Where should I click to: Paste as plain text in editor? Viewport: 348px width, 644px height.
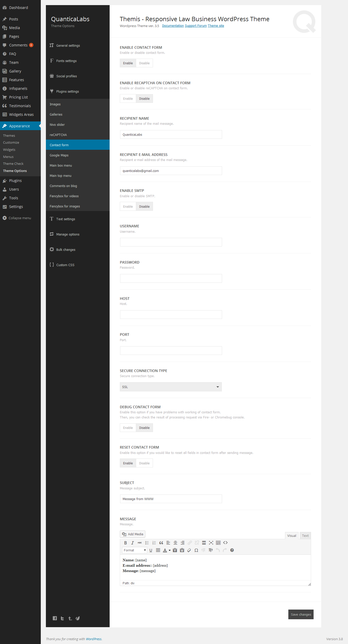[x=175, y=550]
